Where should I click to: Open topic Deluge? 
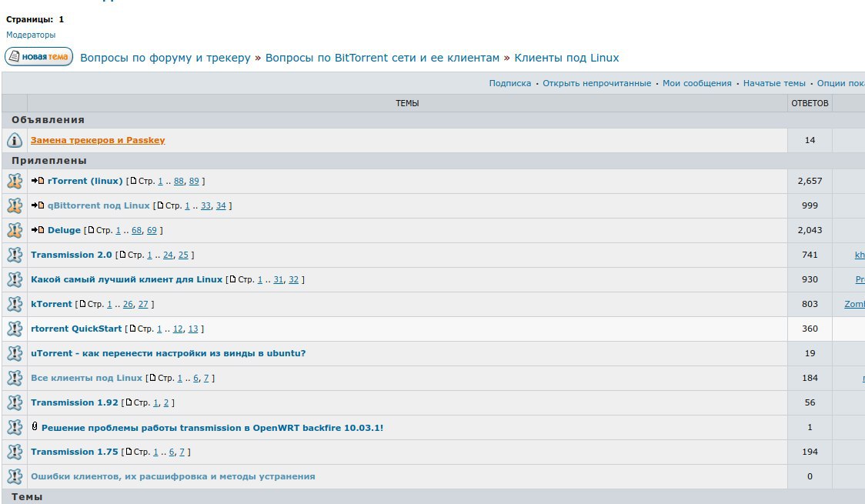(x=64, y=231)
